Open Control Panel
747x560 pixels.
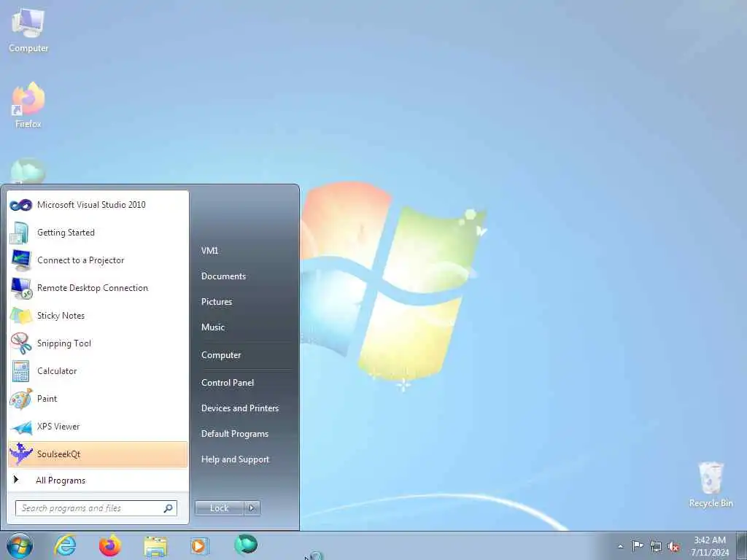[228, 383]
